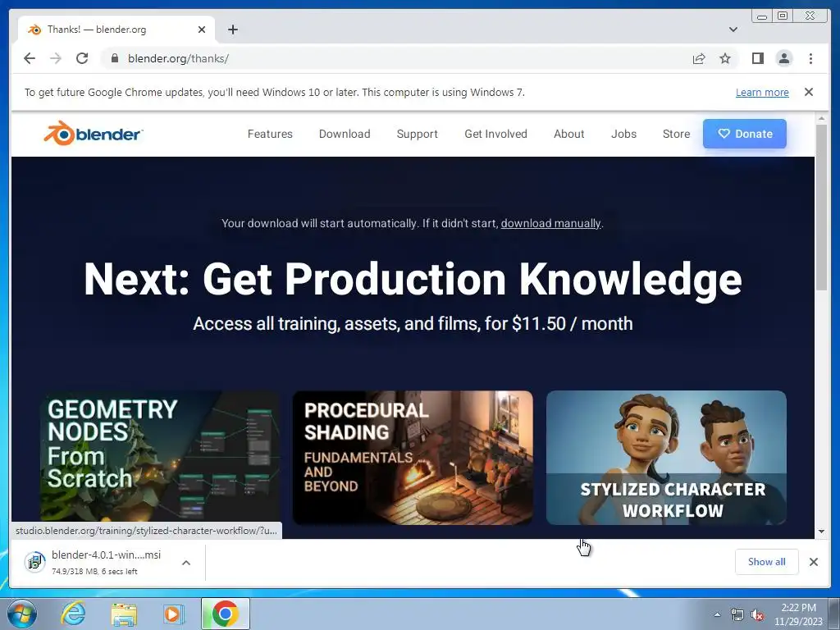
Task: Click the browser forward arrow
Action: click(x=56, y=58)
